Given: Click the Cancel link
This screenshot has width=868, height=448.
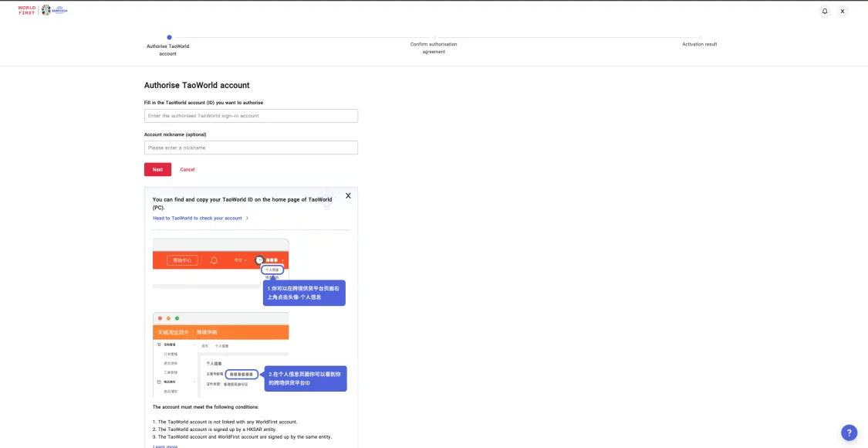Looking at the screenshot, I should [187, 170].
